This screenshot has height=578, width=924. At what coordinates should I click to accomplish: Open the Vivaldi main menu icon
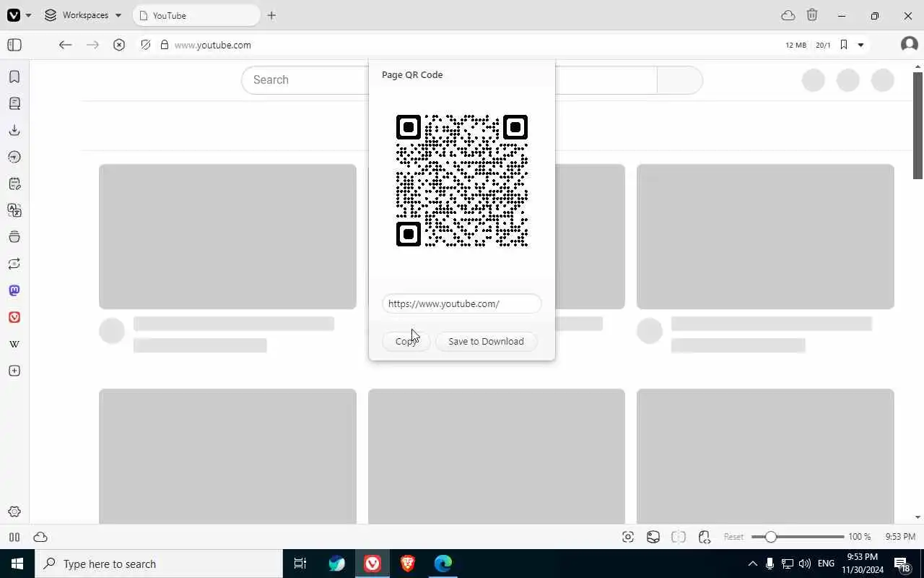click(x=14, y=15)
